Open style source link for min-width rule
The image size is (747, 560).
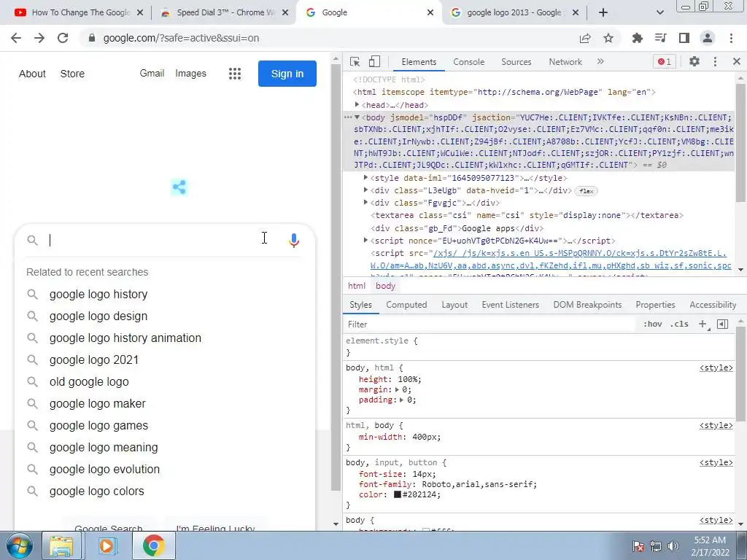pyautogui.click(x=716, y=425)
